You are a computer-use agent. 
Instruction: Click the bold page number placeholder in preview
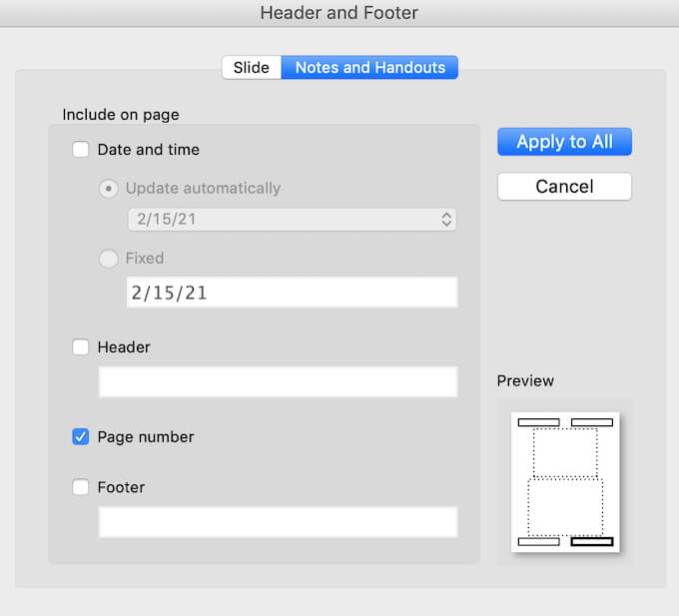(x=591, y=541)
